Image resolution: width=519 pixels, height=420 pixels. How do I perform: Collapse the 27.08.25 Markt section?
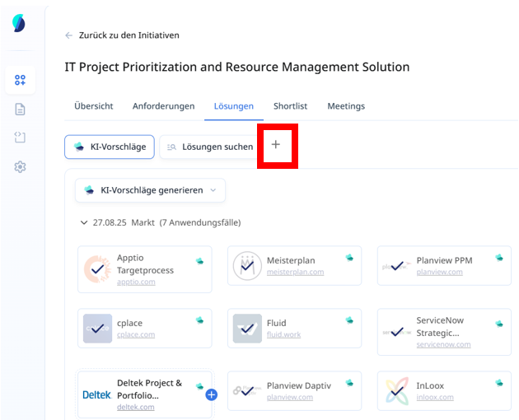(x=84, y=222)
